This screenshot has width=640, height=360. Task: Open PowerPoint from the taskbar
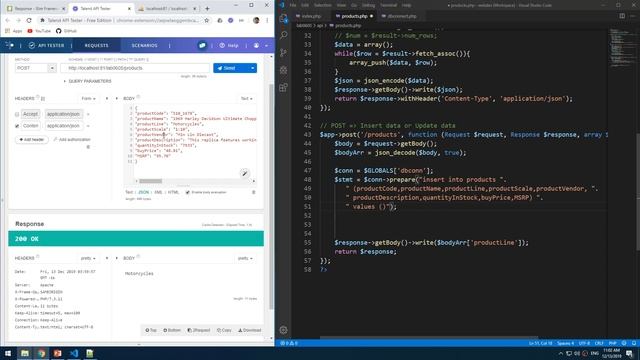point(58,353)
